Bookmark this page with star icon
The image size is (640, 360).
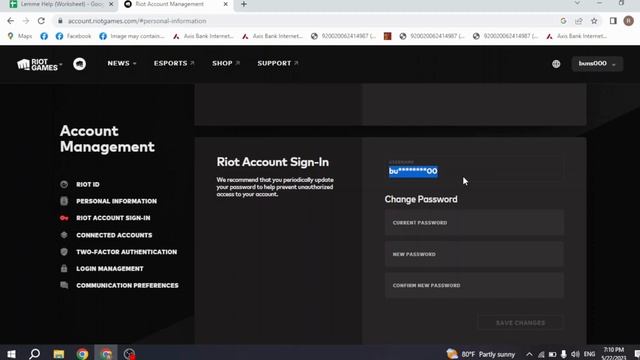click(x=594, y=21)
